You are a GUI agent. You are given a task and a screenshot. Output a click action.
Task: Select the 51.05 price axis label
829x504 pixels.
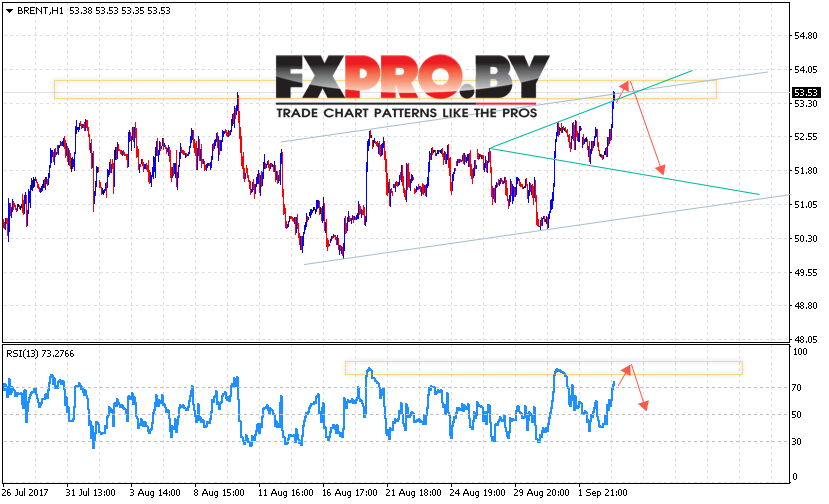pos(806,205)
